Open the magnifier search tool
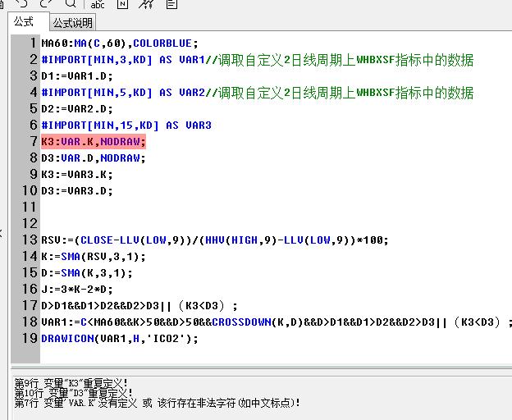Screen dimensions: 512x420 pyautogui.click(x=71, y=3)
